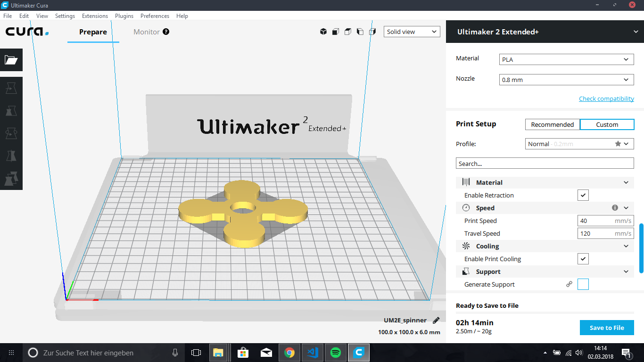644x362 pixels.
Task: Select the Scale tool in left toolbar
Action: [11, 111]
